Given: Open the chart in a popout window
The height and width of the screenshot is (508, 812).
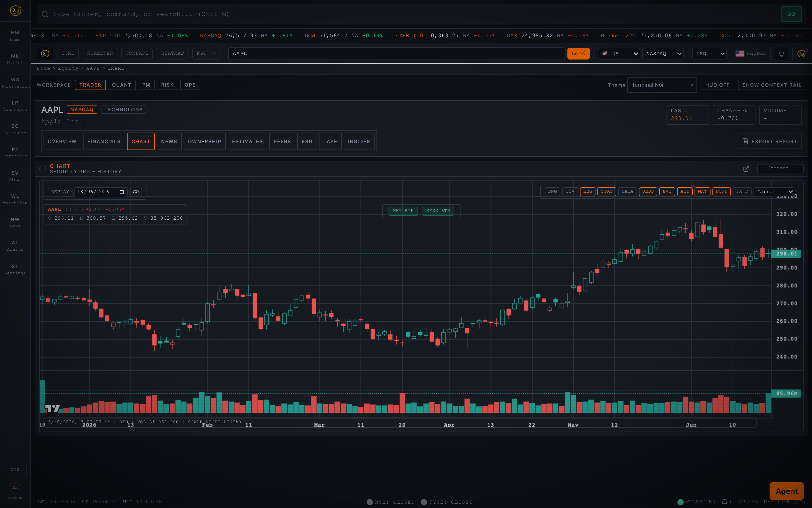Looking at the screenshot, I should [746, 169].
